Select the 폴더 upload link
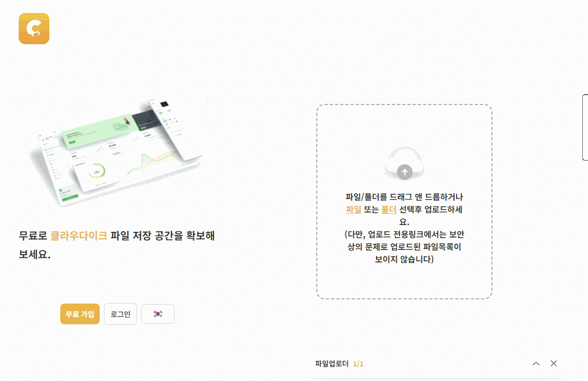 tap(389, 209)
